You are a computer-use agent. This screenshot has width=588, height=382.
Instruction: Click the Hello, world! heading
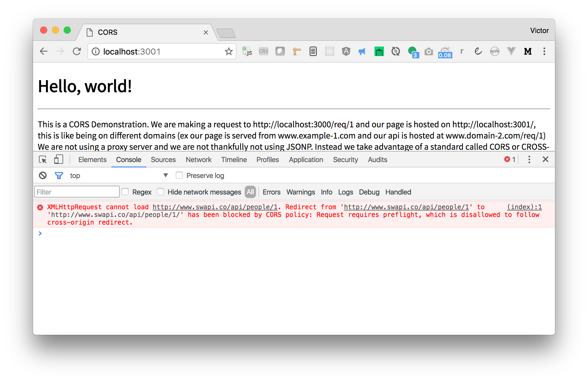(x=85, y=86)
